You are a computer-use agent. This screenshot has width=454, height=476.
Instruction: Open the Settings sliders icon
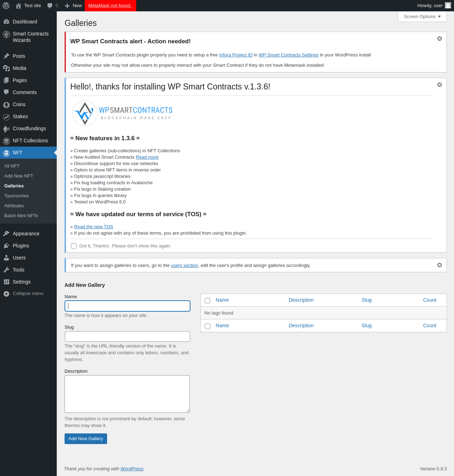pyautogui.click(x=6, y=282)
